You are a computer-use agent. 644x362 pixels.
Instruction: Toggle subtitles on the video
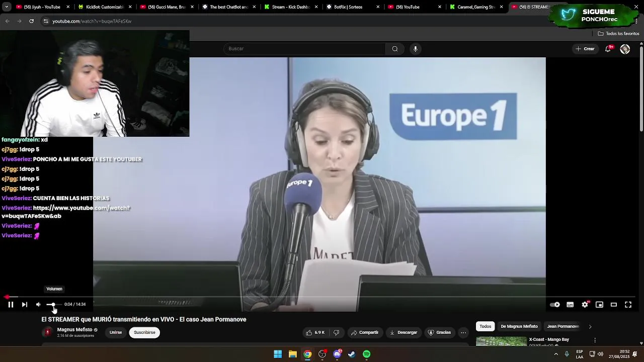[x=570, y=305]
